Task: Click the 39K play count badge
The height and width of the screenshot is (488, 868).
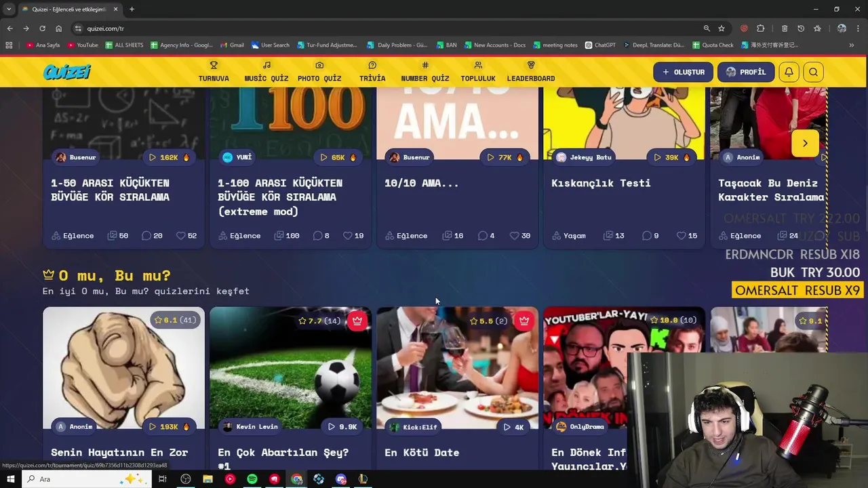Action: click(x=671, y=157)
